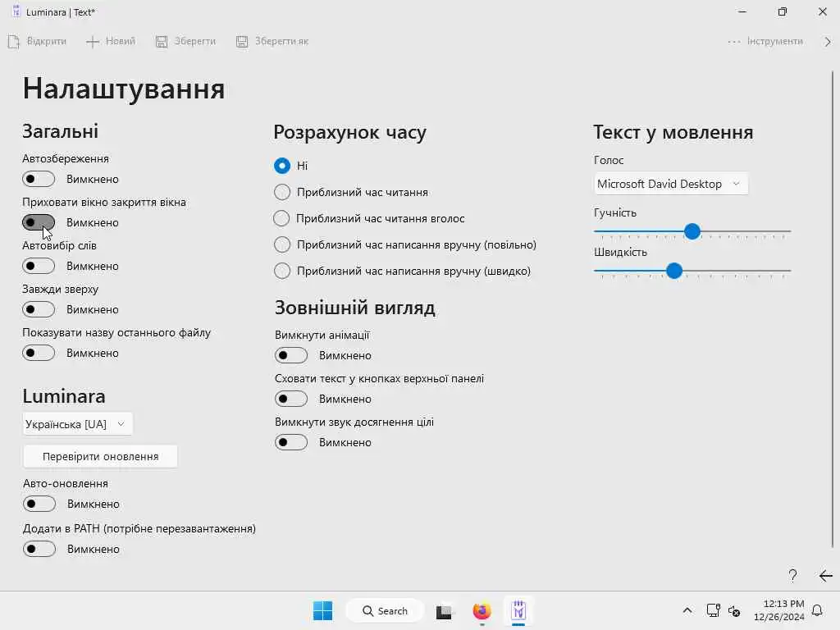Toggle the Додати в PATH switch
This screenshot has height=630, width=840.
pyautogui.click(x=39, y=549)
